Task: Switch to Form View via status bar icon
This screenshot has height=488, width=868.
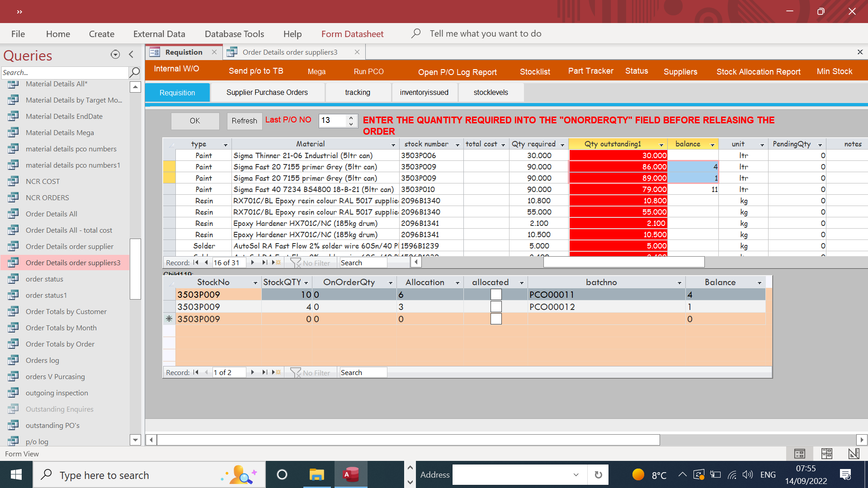Action: point(800,454)
